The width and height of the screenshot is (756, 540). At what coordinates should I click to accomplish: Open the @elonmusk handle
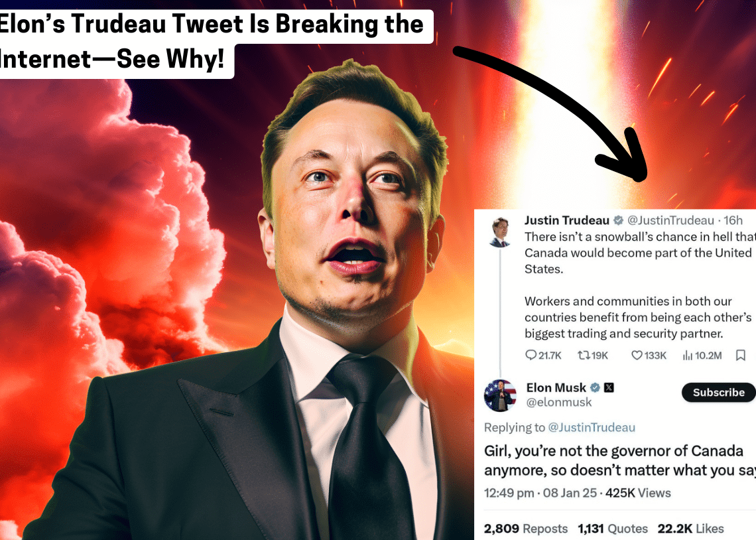[559, 402]
